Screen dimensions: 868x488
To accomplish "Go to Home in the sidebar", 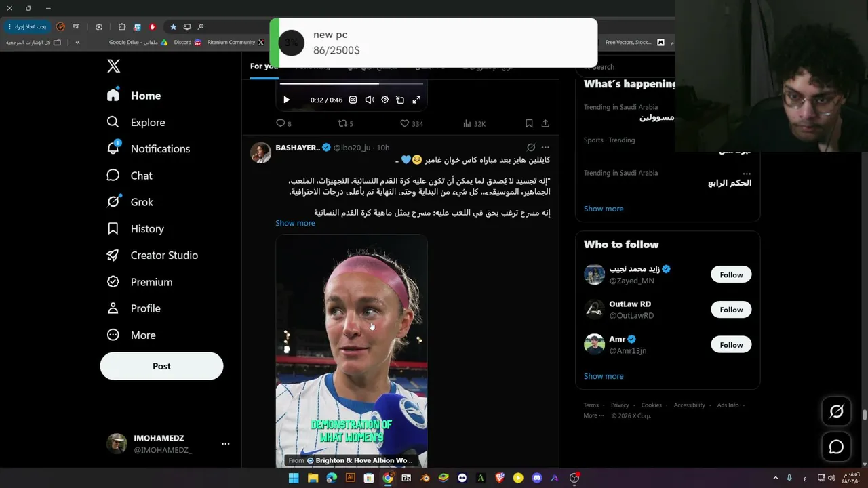I will 134,96.
